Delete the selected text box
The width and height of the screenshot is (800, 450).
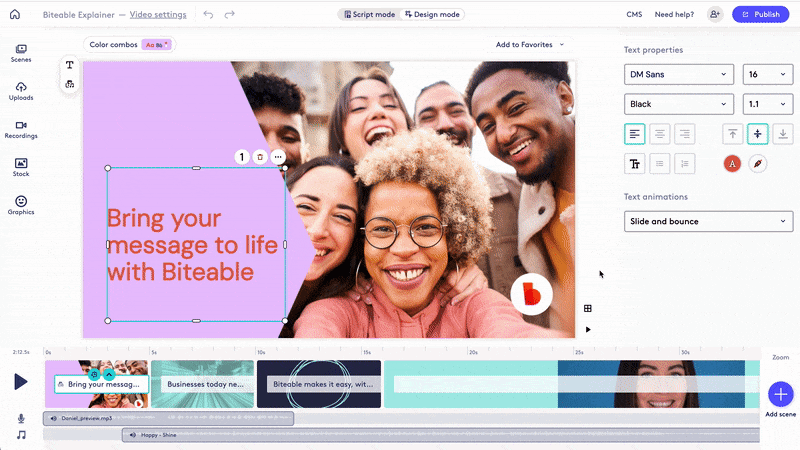click(260, 157)
